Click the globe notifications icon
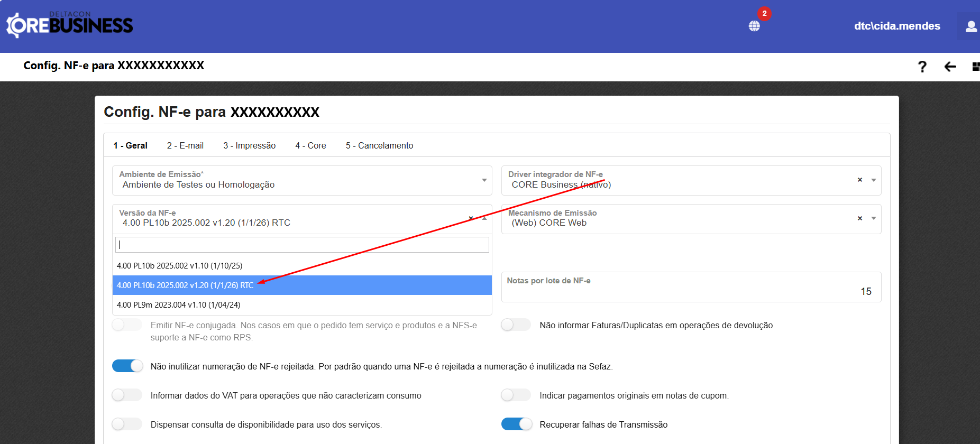The image size is (980, 444). (x=754, y=26)
